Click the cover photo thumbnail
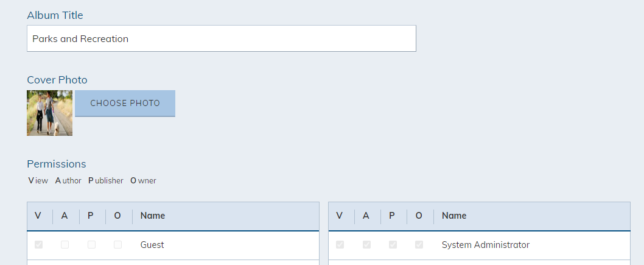The image size is (644, 265). point(50,113)
